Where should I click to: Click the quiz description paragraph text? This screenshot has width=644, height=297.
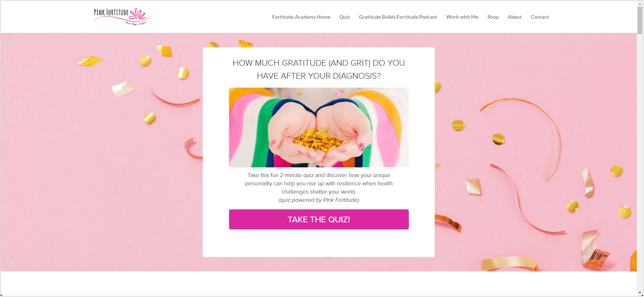319,184
